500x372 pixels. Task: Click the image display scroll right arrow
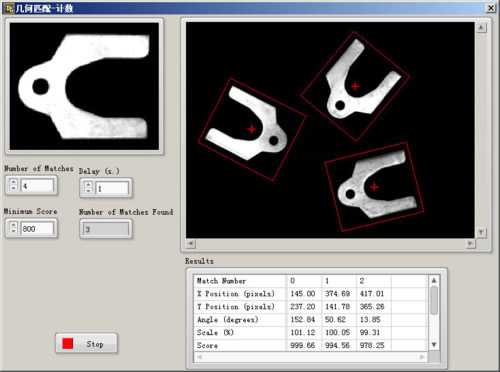click(470, 244)
